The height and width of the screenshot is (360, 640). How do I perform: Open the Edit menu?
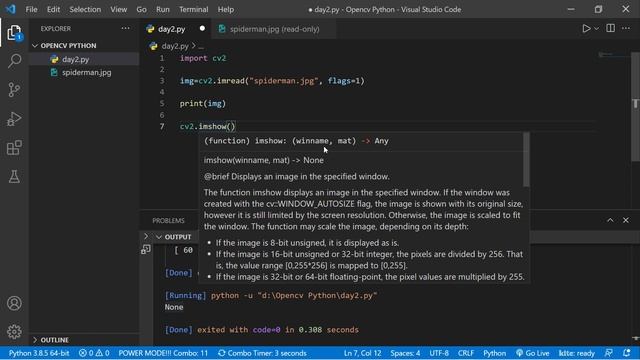[53, 9]
